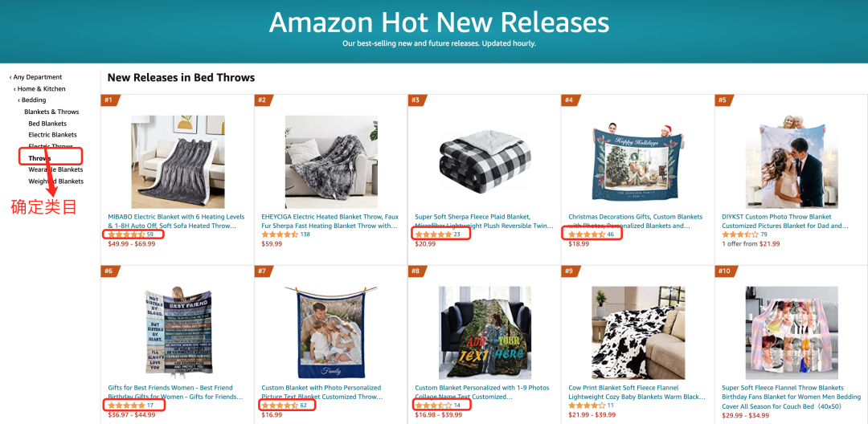Click the 138 review count link
The width and height of the screenshot is (868, 424).
coord(305,234)
